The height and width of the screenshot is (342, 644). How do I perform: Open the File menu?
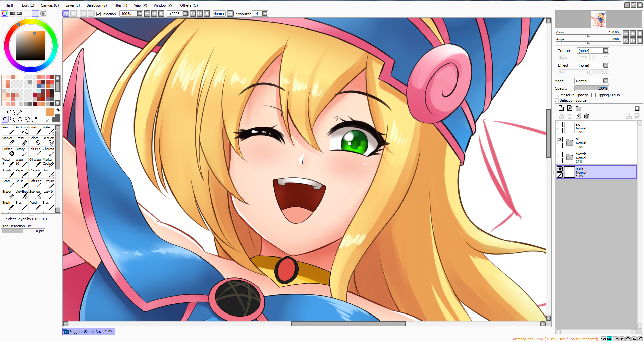(x=10, y=5)
